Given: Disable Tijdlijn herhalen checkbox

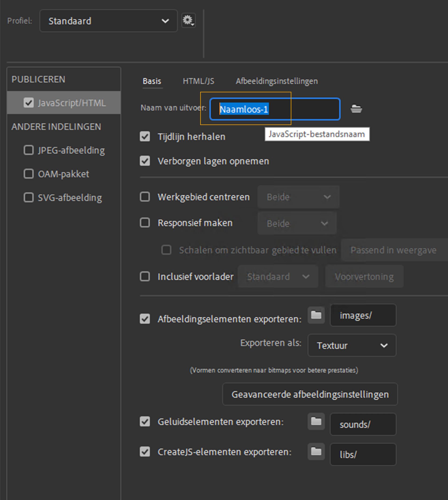Looking at the screenshot, I should tap(145, 136).
